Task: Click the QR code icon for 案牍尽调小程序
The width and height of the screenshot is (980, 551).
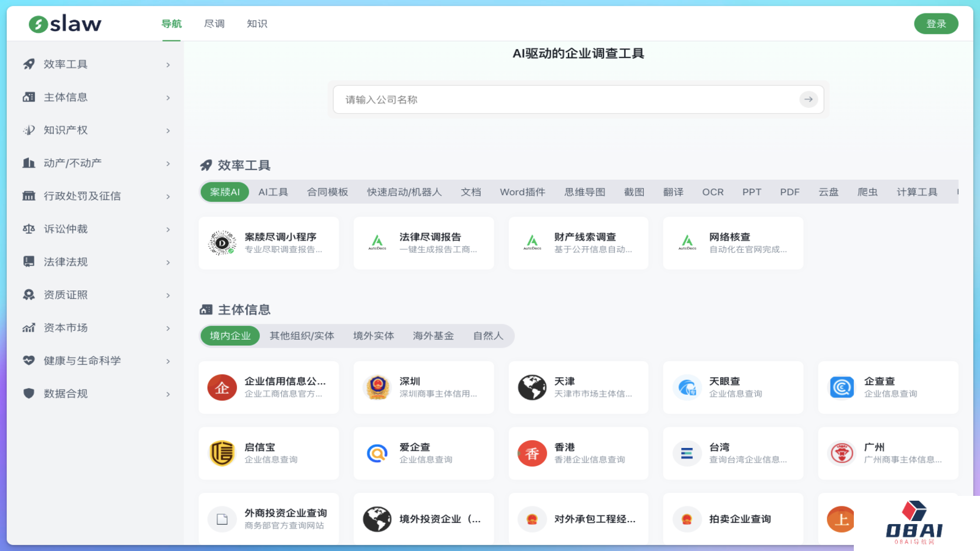Action: [222, 243]
